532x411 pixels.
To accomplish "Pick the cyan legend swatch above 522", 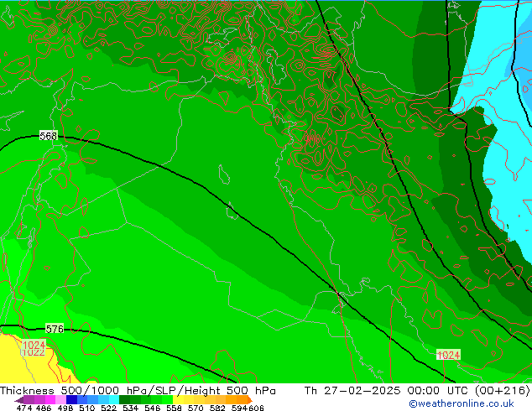I will point(114,399).
